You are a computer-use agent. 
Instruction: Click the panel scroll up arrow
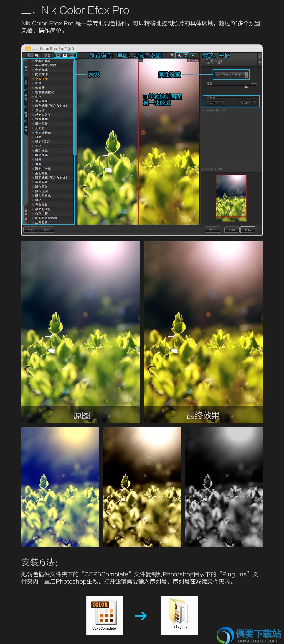click(260, 56)
